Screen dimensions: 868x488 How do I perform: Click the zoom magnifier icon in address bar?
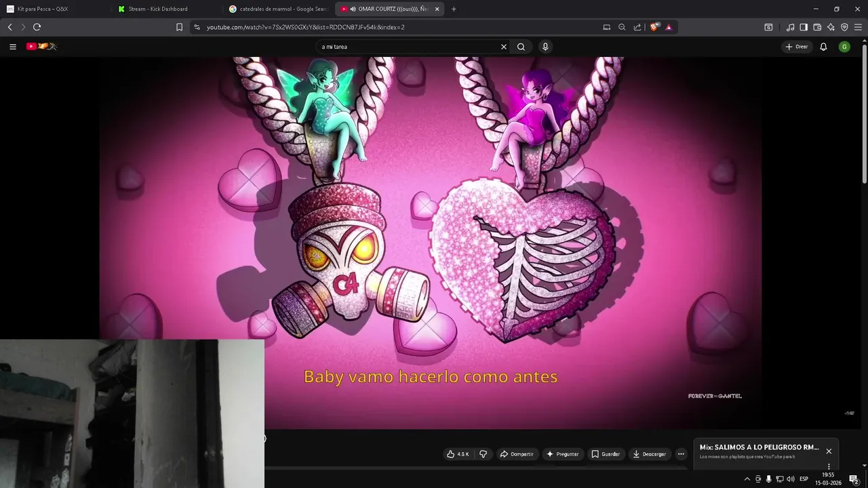pyautogui.click(x=622, y=27)
